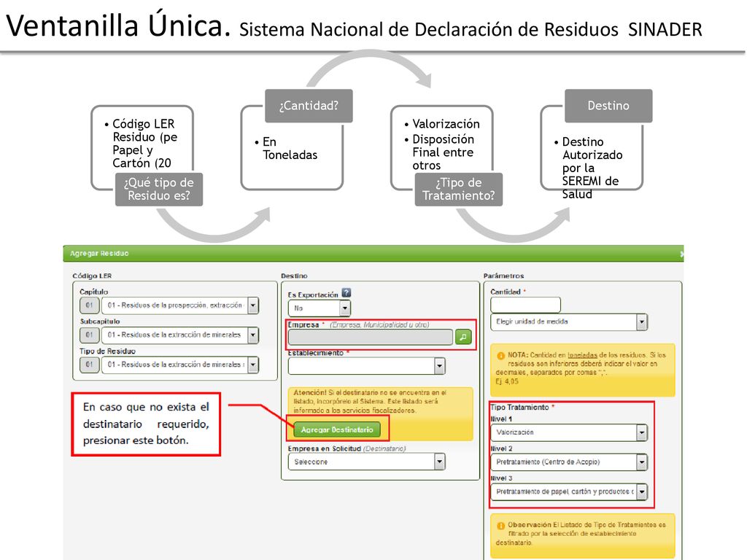The image size is (747, 560).
Task: Open the help icon beside Es Exportación
Action: [x=347, y=293]
